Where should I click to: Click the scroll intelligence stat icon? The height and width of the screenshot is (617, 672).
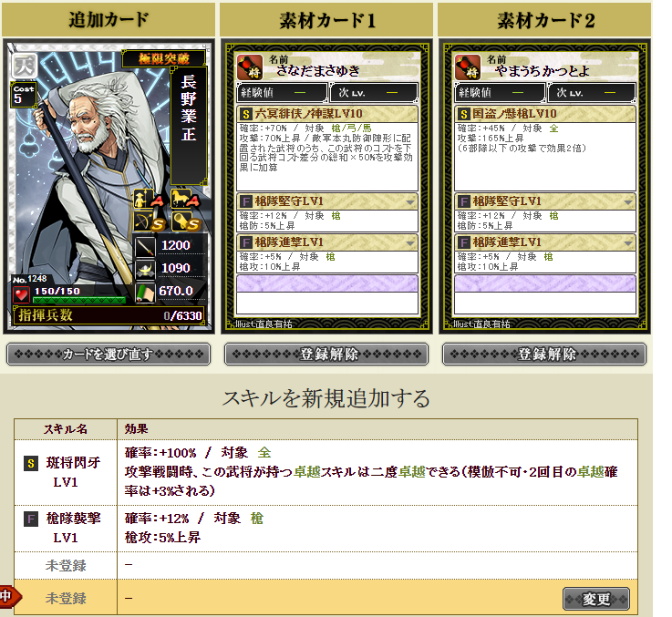click(145, 293)
